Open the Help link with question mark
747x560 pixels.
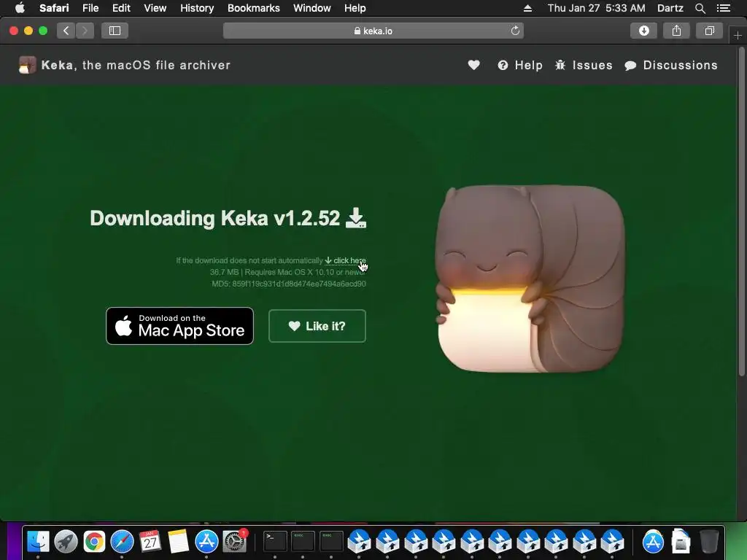519,65
